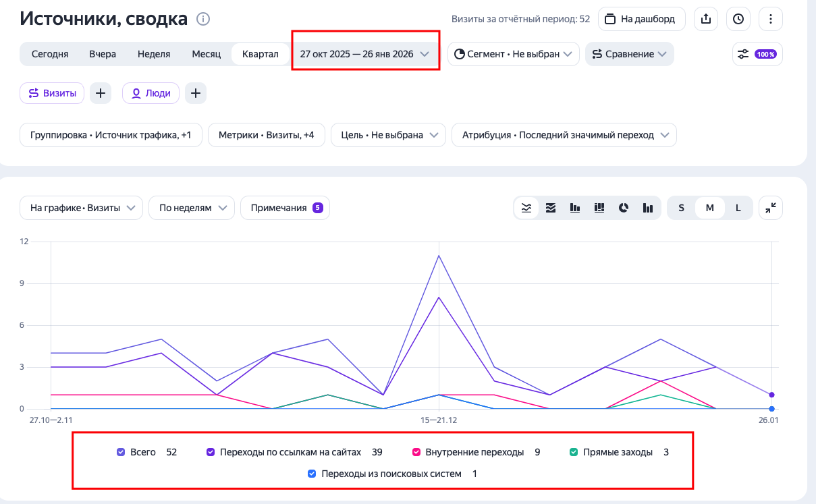
Task: Collapse the chart with arrows icon
Action: click(771, 208)
